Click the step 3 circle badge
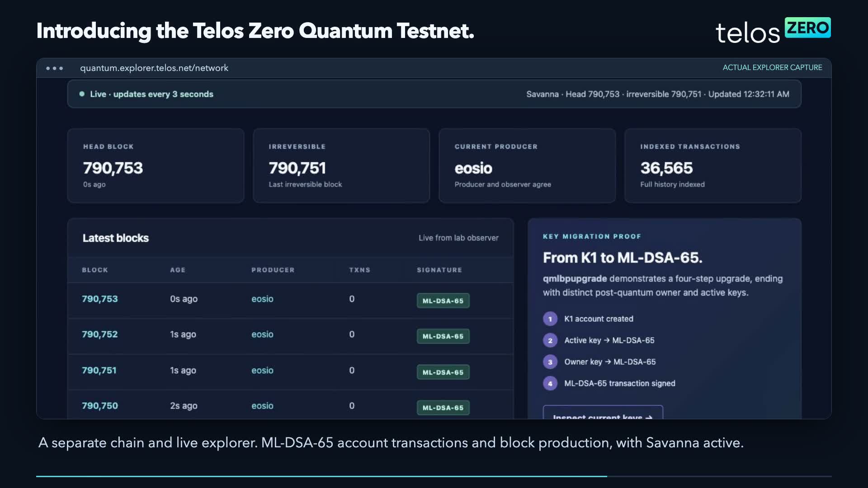The height and width of the screenshot is (488, 868). [550, 362]
